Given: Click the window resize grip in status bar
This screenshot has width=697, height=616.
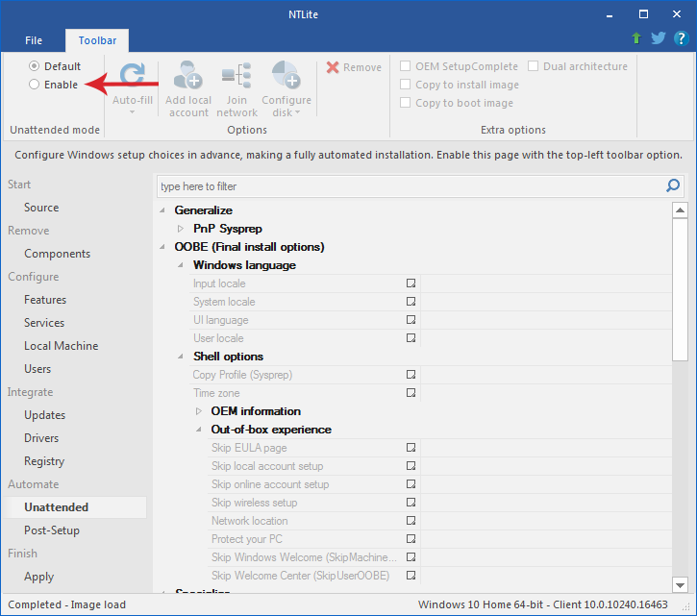Looking at the screenshot, I should 687,606.
